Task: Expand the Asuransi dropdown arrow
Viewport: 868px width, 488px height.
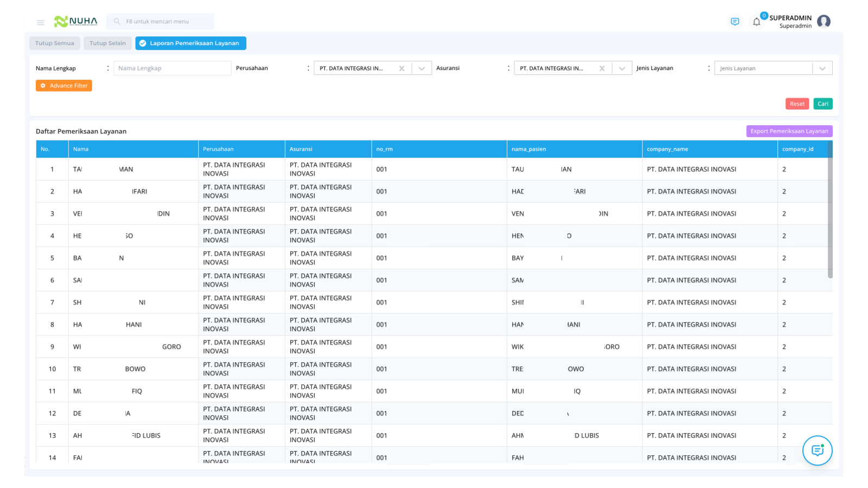Action: coord(622,68)
